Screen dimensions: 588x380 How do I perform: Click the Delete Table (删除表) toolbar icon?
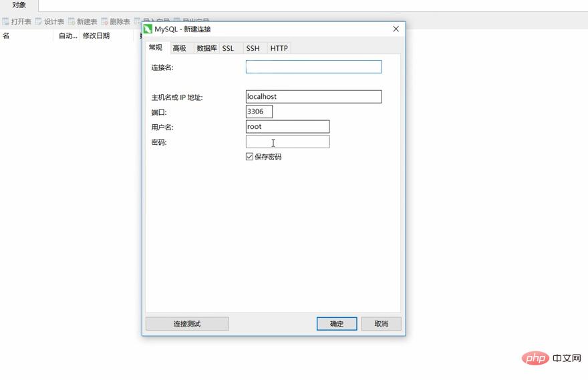point(105,21)
